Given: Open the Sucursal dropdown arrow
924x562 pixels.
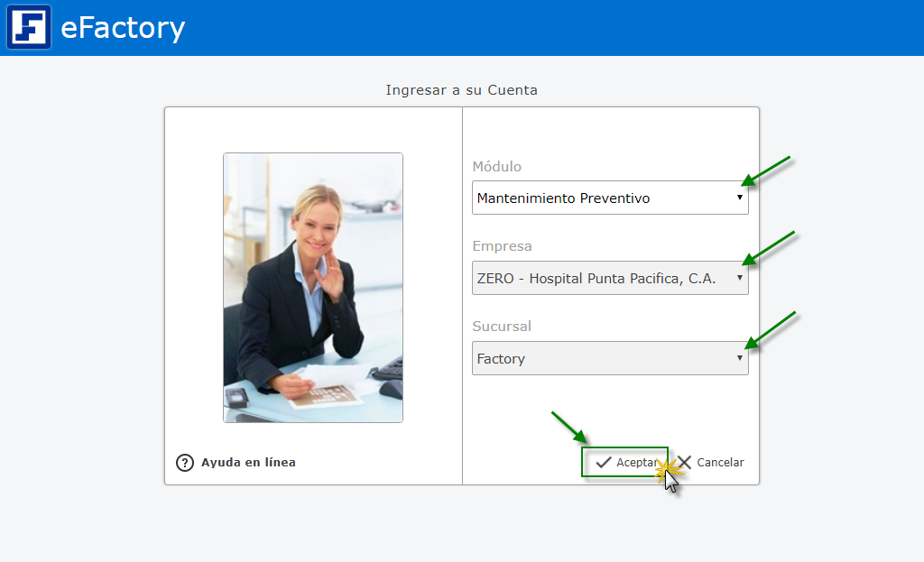Looking at the screenshot, I should (740, 358).
